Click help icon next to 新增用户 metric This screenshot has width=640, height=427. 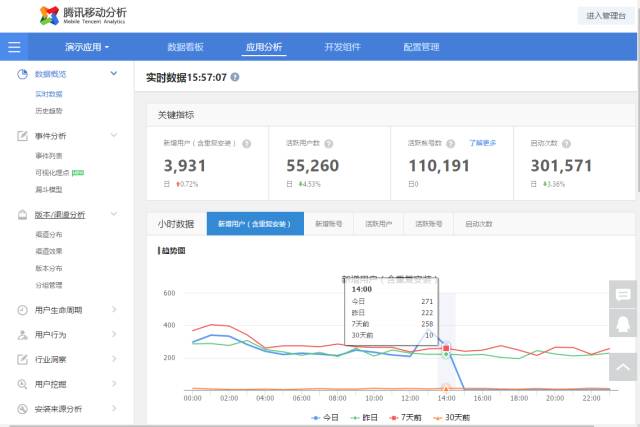pyautogui.click(x=247, y=144)
